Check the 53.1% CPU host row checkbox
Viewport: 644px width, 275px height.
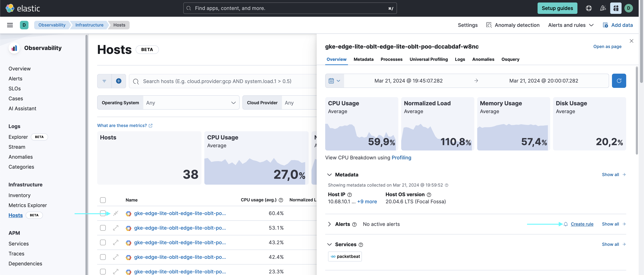103,228
